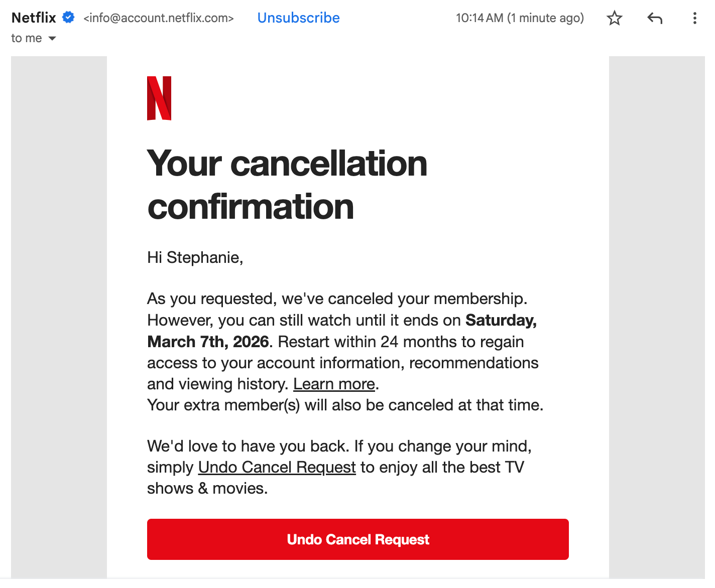Click the info@account.netflix.com sender address
This screenshot has height=588, width=715.
tap(159, 18)
